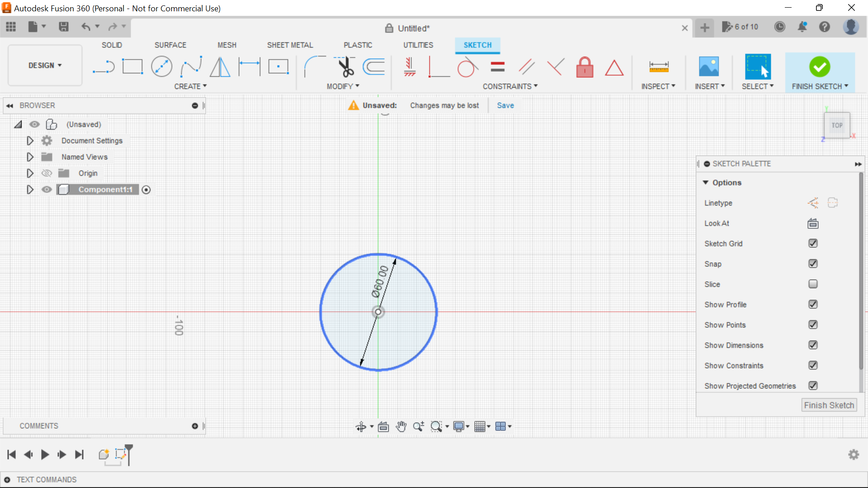Expand Named Views in the browser
This screenshot has height=488, width=868.
pyautogui.click(x=30, y=157)
